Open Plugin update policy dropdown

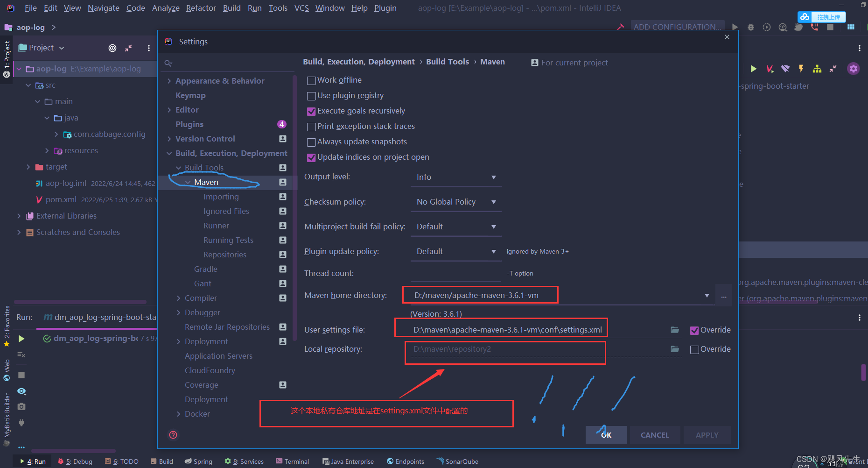click(456, 251)
